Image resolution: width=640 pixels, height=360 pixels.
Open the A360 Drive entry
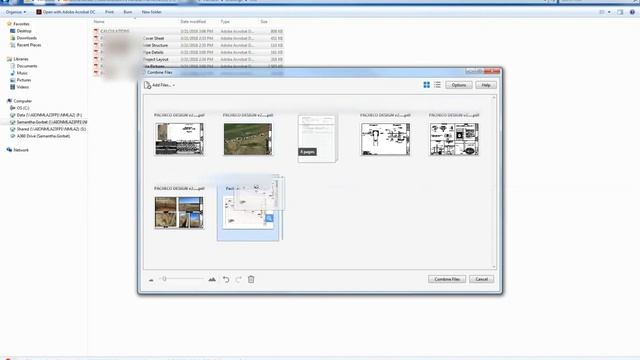(40, 136)
